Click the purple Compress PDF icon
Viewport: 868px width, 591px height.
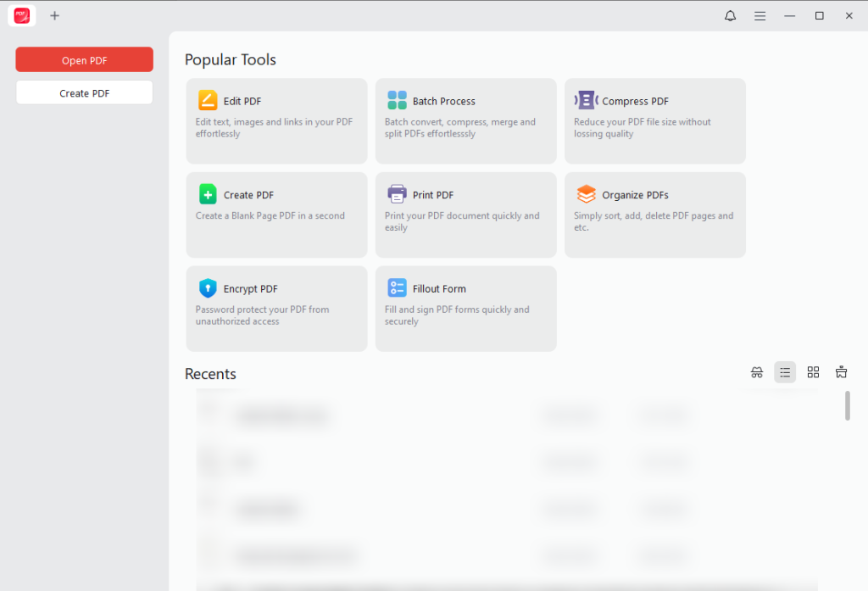click(587, 100)
